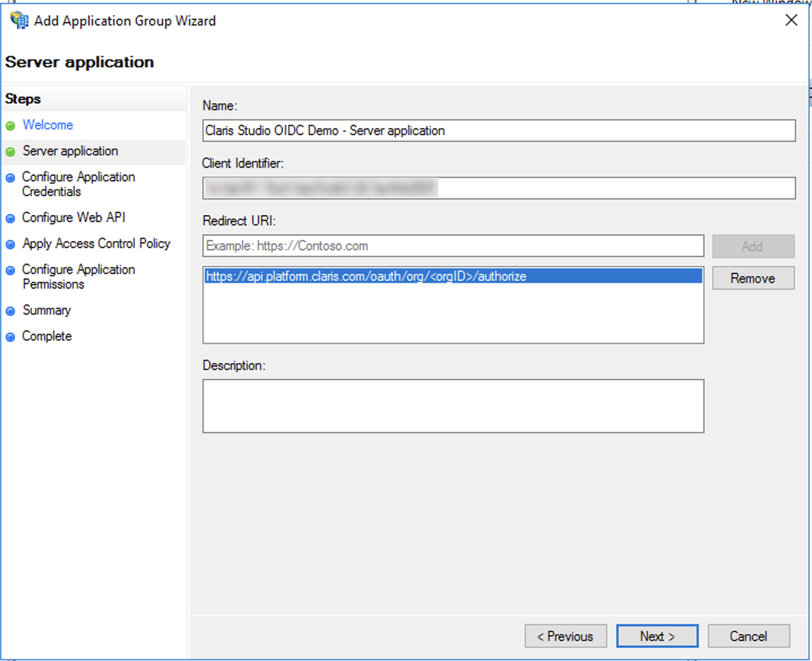Click inside the Description text box
This screenshot has height=661, width=812.
click(x=453, y=405)
